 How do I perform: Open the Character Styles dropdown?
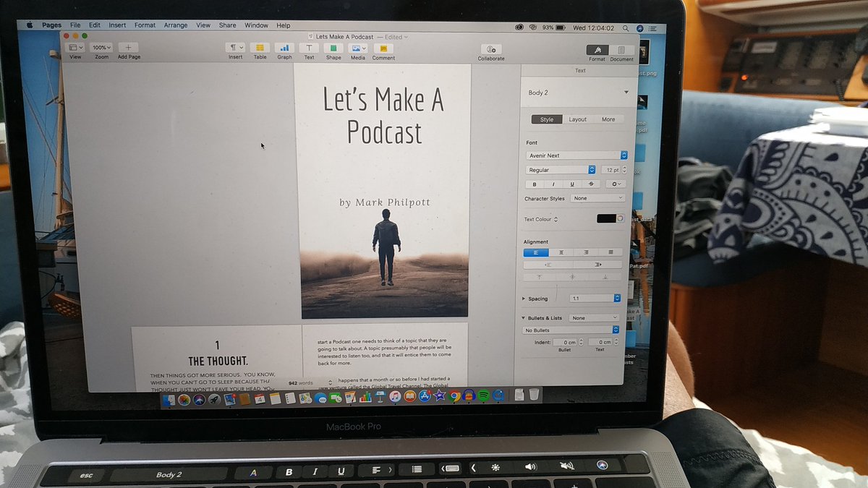click(x=597, y=198)
